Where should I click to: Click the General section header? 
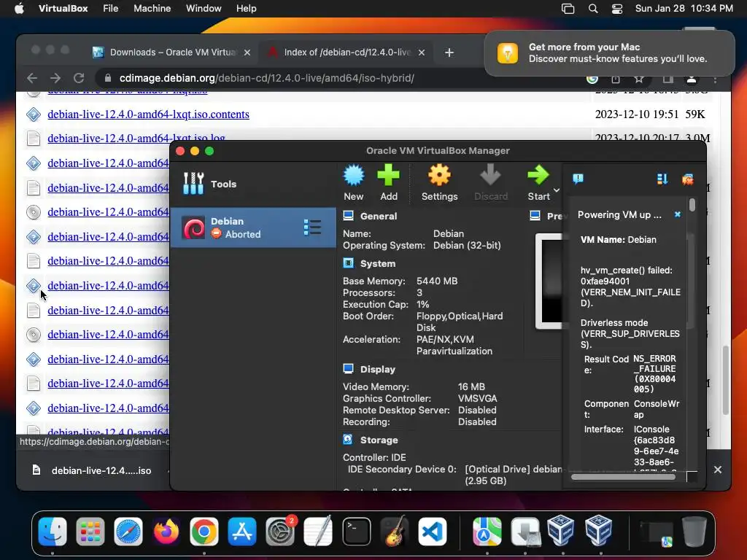click(x=379, y=216)
